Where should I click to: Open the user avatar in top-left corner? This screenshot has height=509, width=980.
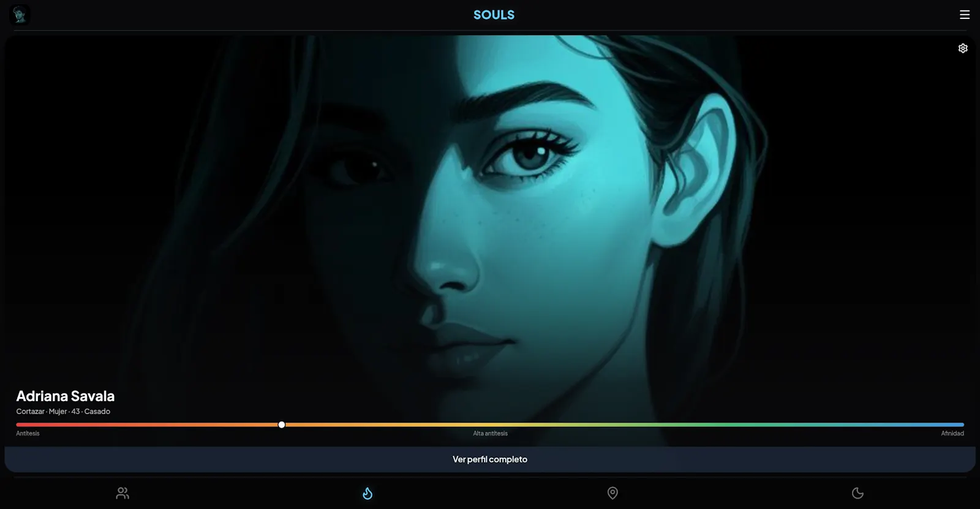(20, 15)
